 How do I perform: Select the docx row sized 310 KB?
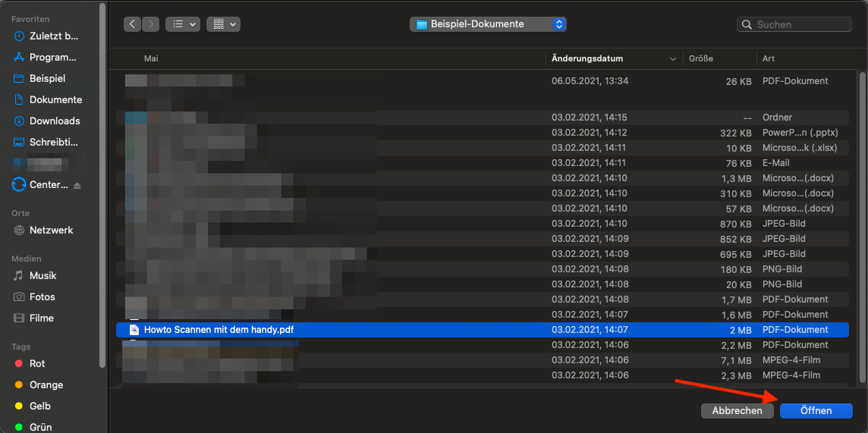[x=482, y=193]
